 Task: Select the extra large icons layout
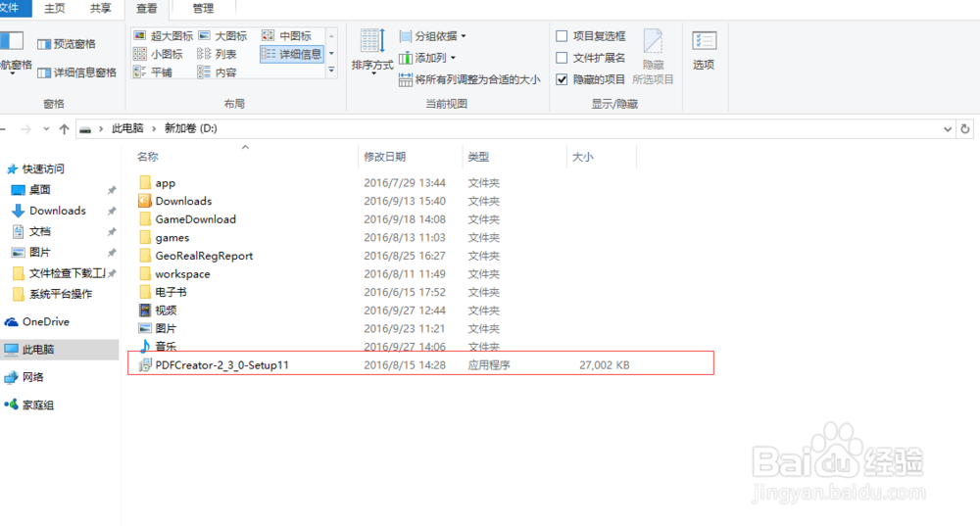pyautogui.click(x=164, y=35)
